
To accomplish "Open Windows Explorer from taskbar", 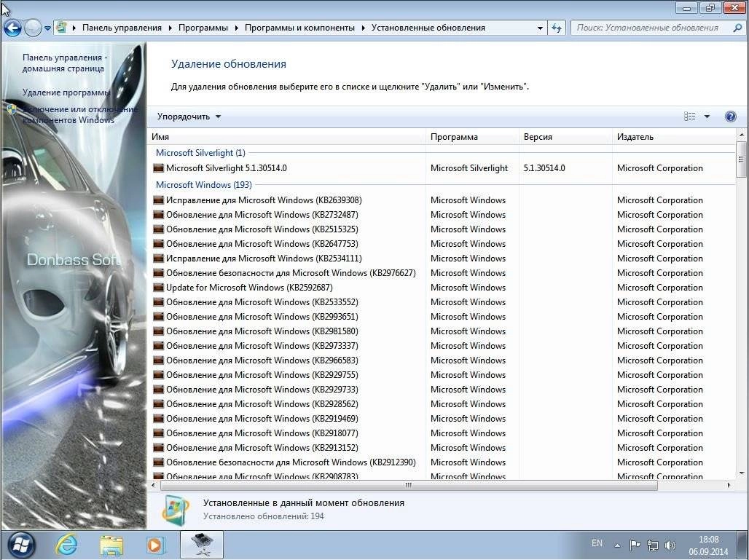I will 111,545.
